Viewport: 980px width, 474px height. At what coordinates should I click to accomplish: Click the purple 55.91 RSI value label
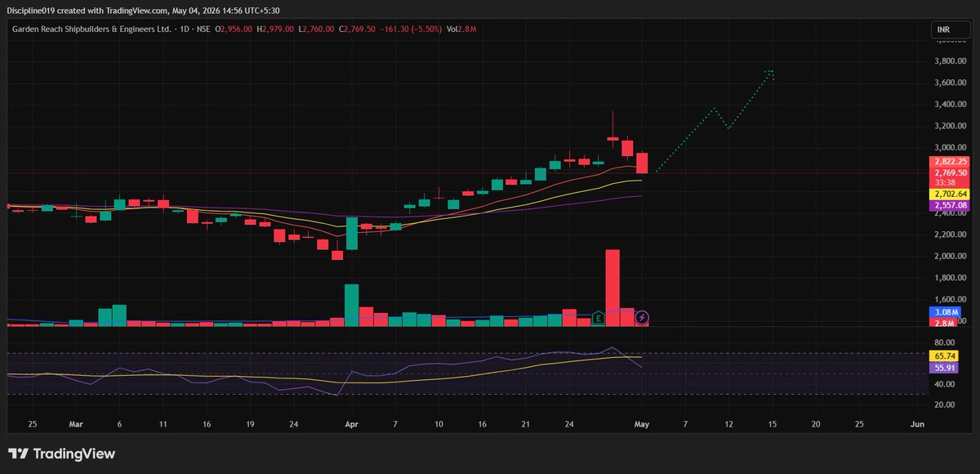pyautogui.click(x=943, y=369)
